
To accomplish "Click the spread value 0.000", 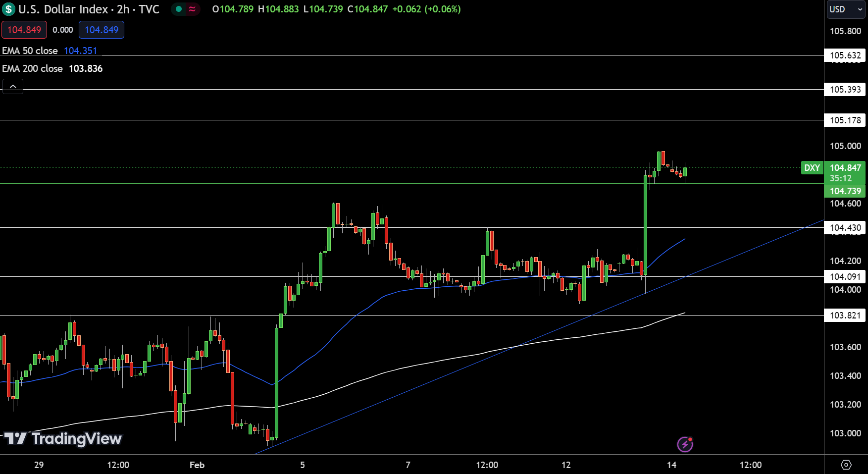I will tap(63, 30).
